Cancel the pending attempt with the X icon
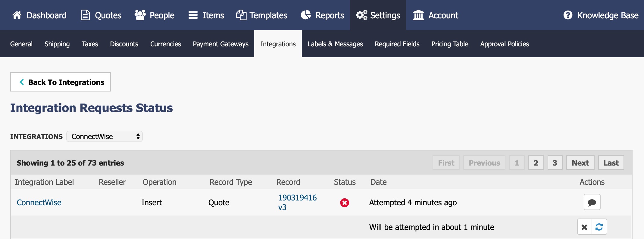This screenshot has width=644, height=239. click(585, 227)
